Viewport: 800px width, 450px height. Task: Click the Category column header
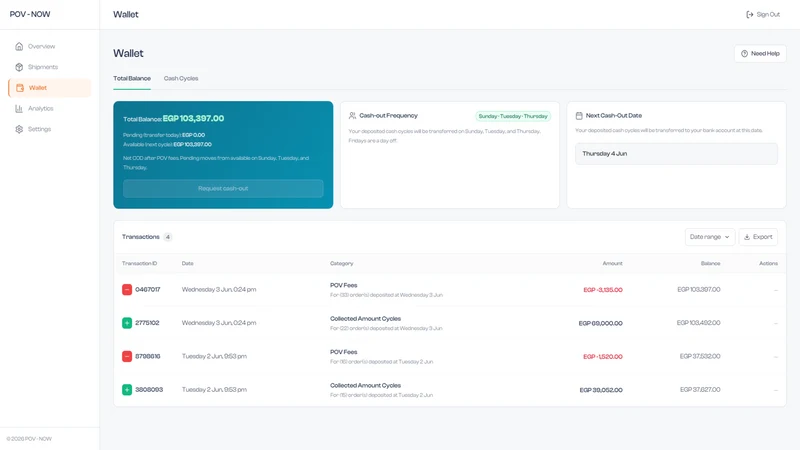point(341,264)
